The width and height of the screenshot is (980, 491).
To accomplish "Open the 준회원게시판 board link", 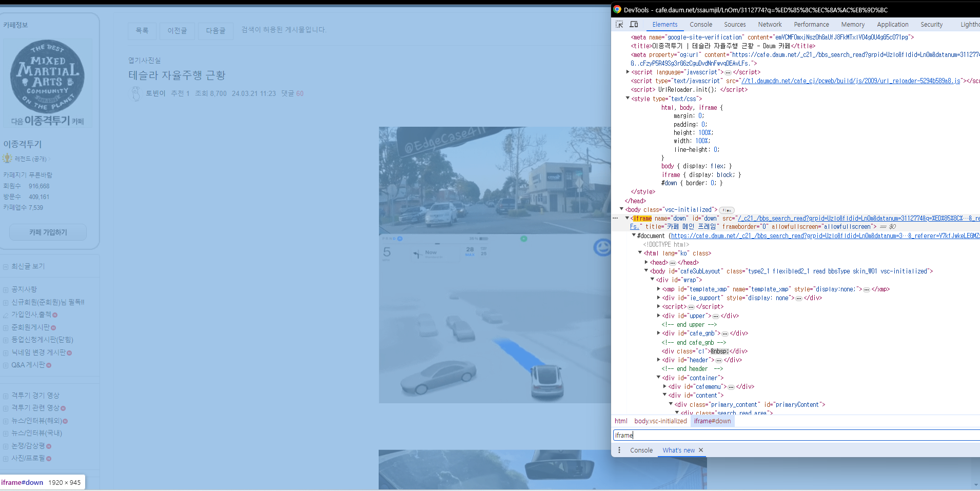I will click(31, 327).
